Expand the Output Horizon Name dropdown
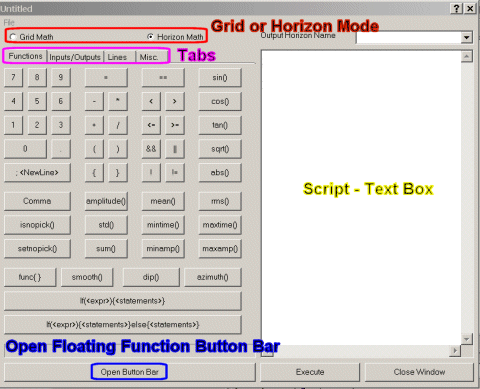 coord(467,37)
